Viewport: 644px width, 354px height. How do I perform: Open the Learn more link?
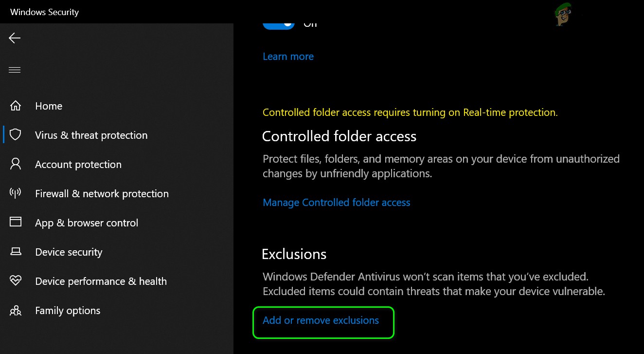pyautogui.click(x=288, y=56)
